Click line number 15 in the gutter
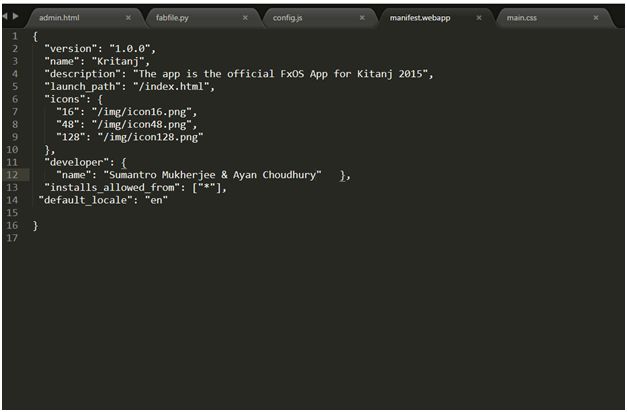This screenshot has height=412, width=627. (x=12, y=213)
